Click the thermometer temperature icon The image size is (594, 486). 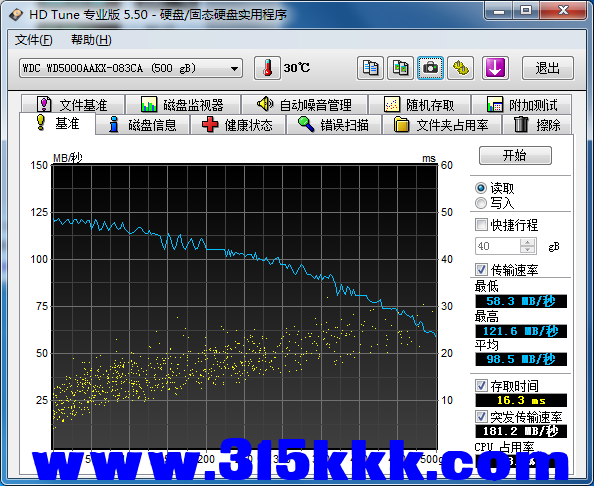(267, 68)
